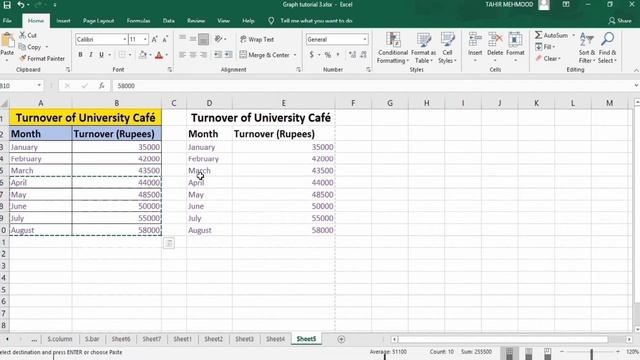Switch to Page Break Preview in status bar

tap(547, 352)
